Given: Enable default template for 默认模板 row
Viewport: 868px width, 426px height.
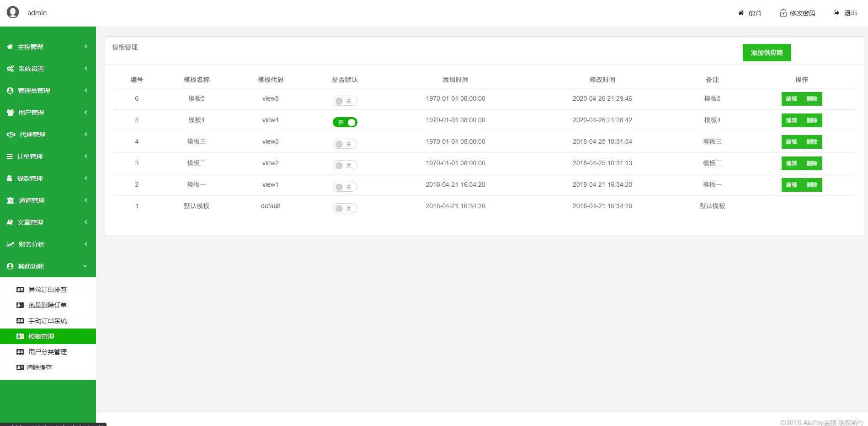Looking at the screenshot, I should pyautogui.click(x=345, y=208).
